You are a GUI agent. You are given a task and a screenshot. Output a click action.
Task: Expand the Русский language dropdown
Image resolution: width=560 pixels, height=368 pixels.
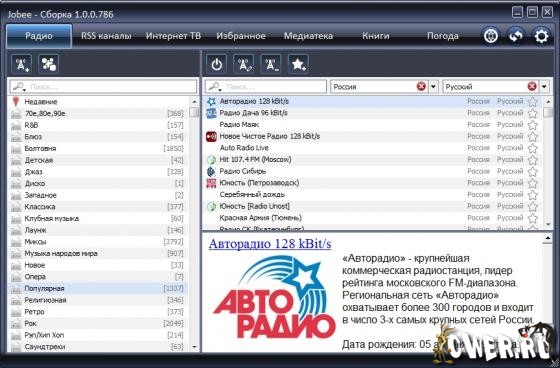pos(544,86)
